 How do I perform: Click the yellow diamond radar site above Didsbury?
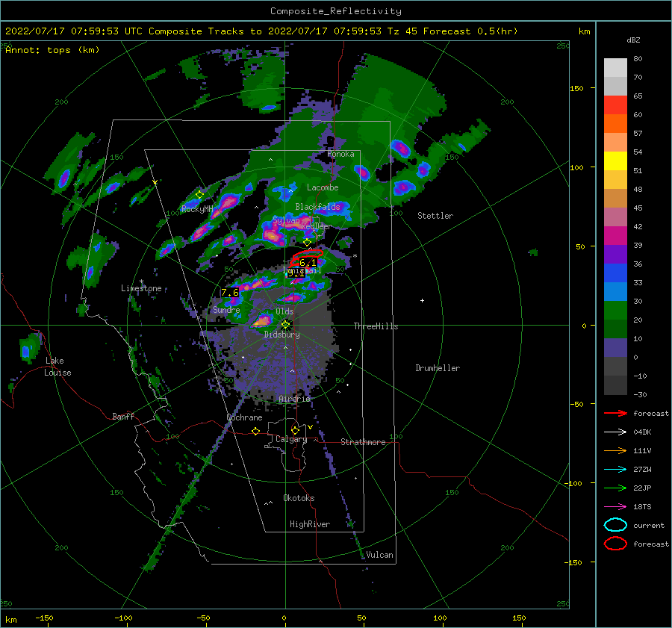pyautogui.click(x=285, y=325)
